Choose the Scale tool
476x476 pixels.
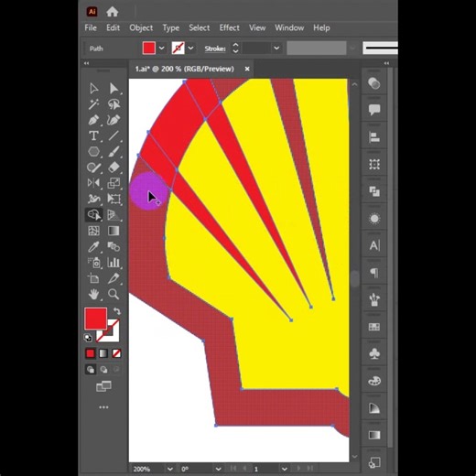114,183
